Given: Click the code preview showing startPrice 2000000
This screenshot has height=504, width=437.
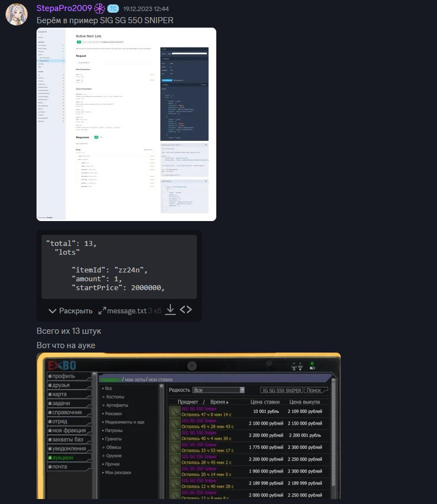Looking at the screenshot, I should click(x=119, y=267).
